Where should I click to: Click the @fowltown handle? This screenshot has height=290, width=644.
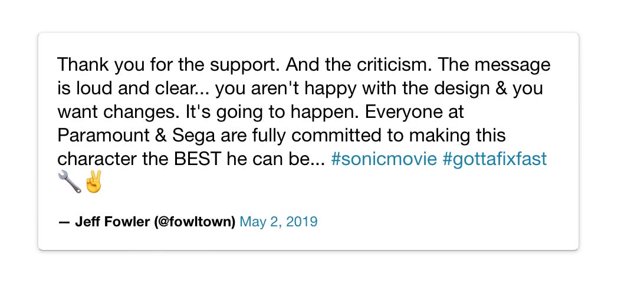tap(195, 222)
